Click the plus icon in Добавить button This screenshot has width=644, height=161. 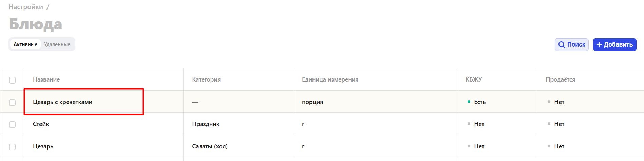[x=599, y=45]
